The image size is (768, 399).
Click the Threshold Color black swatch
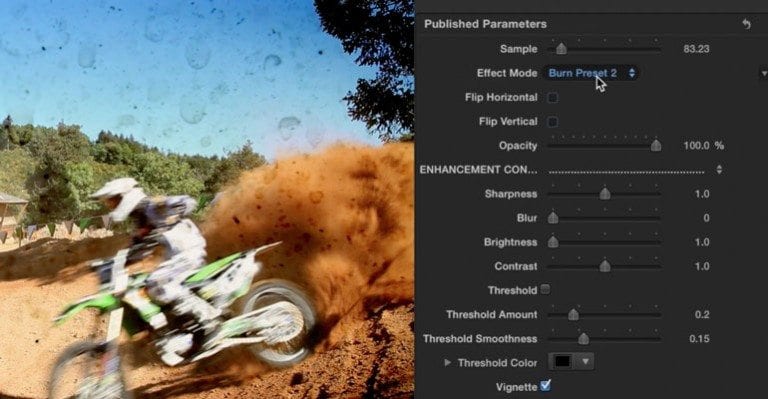(562, 362)
